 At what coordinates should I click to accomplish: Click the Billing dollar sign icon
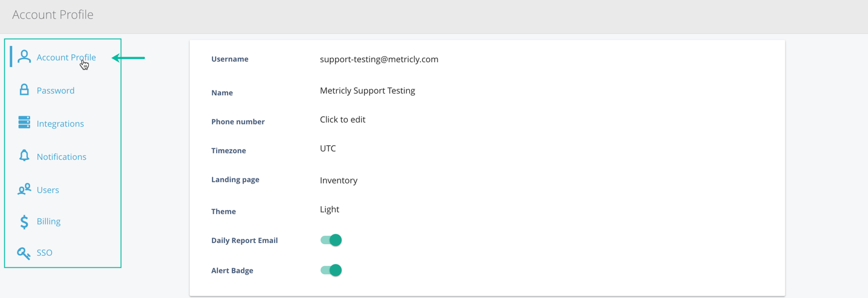(24, 221)
